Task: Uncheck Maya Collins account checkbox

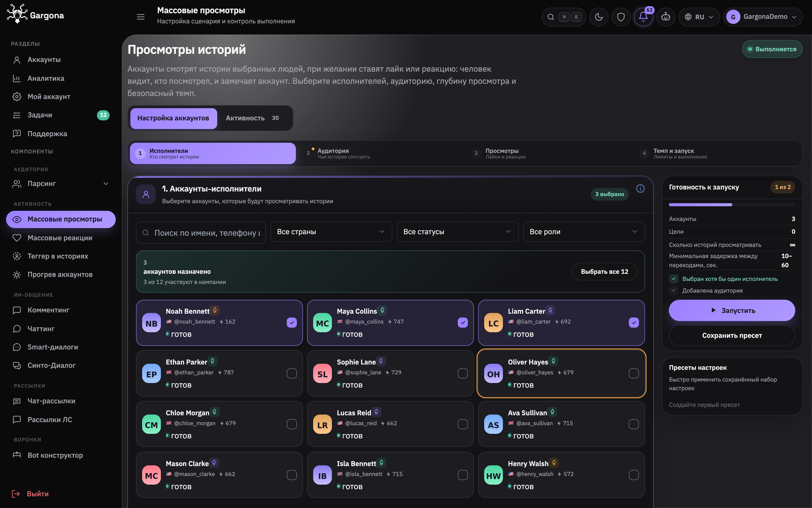Action: coord(463,323)
